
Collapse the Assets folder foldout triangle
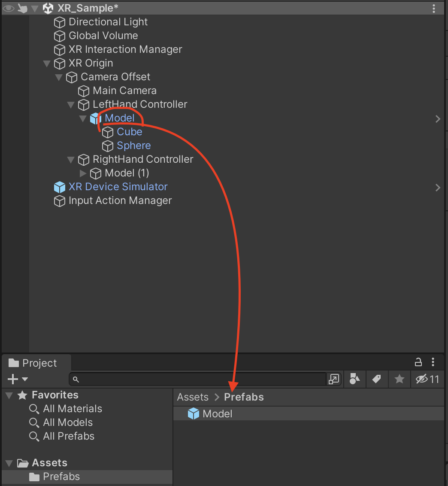[9, 463]
